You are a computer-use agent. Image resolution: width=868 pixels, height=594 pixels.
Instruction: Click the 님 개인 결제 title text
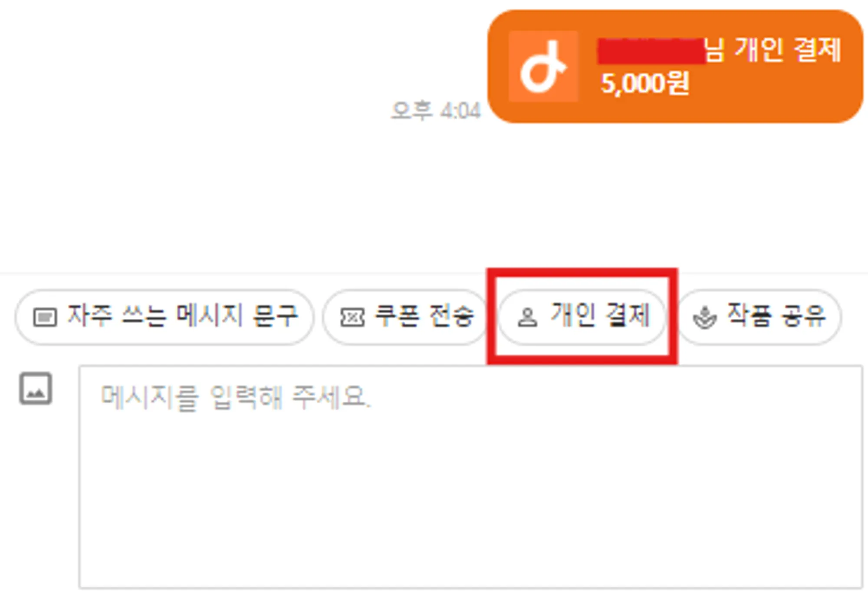point(773,50)
